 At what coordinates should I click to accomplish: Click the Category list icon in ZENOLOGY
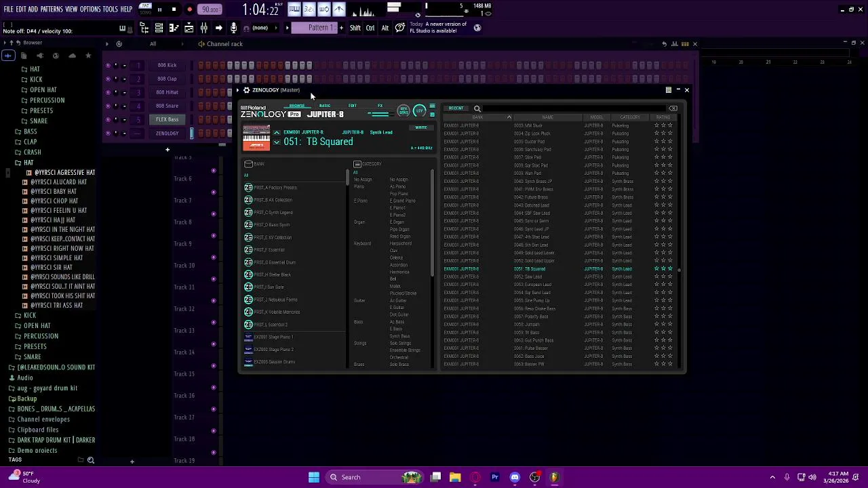[x=357, y=164]
